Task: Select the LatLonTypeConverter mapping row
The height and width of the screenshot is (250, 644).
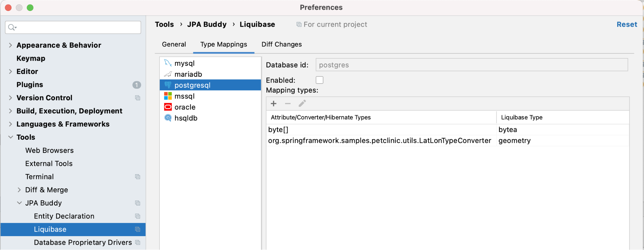Action: tap(448, 141)
